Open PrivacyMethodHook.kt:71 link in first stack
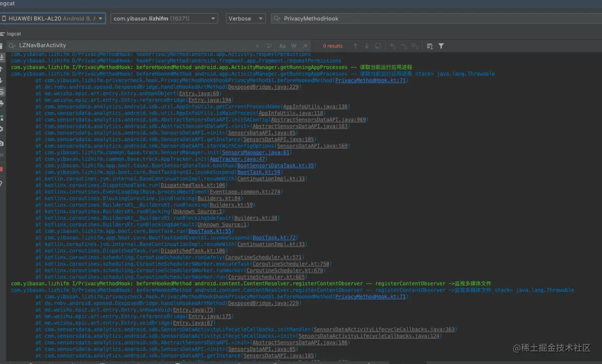Image resolution: width=602 pixels, height=364 pixels. 370,81
